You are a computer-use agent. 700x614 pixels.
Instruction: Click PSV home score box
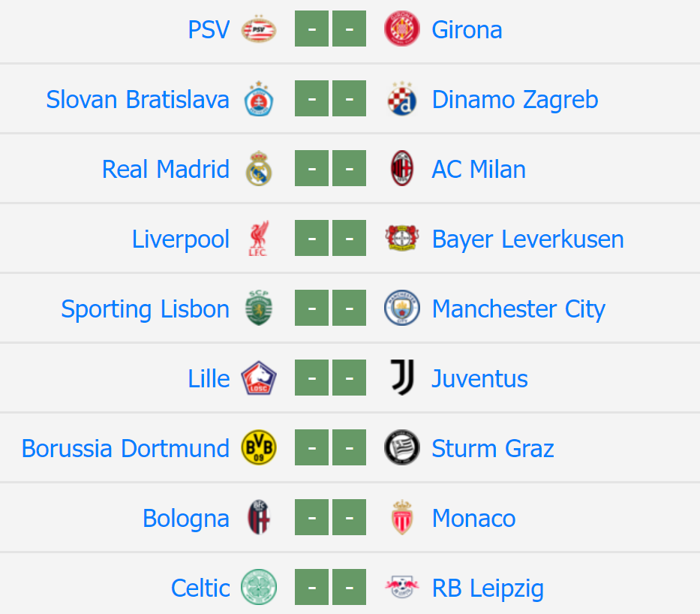point(312,30)
